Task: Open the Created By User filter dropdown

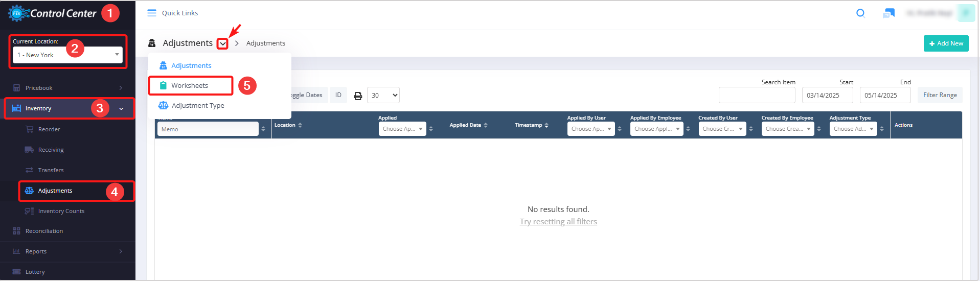Action: point(722,129)
